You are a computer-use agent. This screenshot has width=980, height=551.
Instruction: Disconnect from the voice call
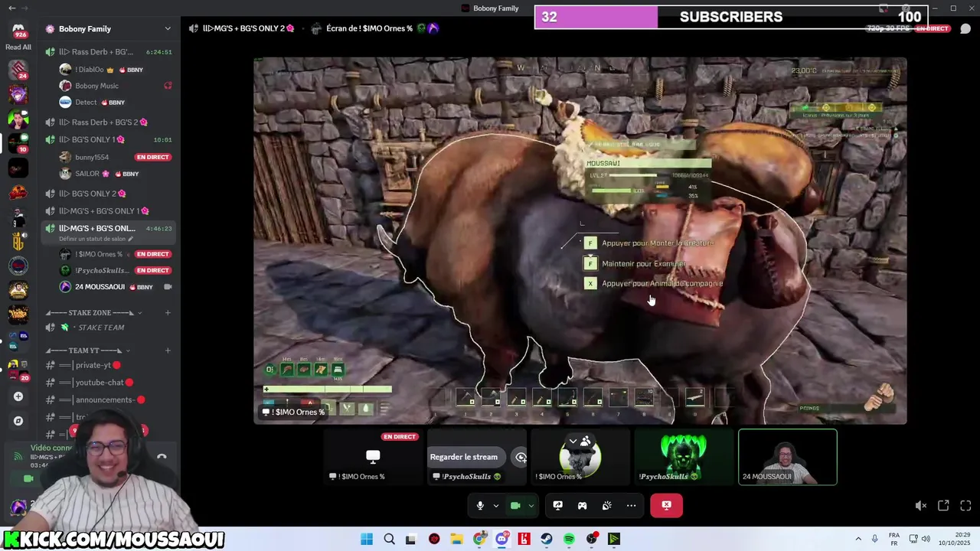coord(666,506)
